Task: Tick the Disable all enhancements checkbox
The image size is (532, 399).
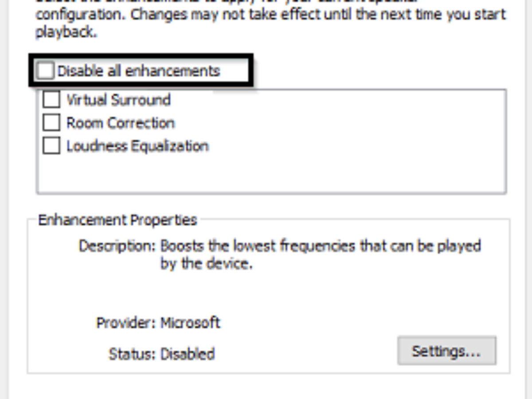Action: click(x=45, y=71)
